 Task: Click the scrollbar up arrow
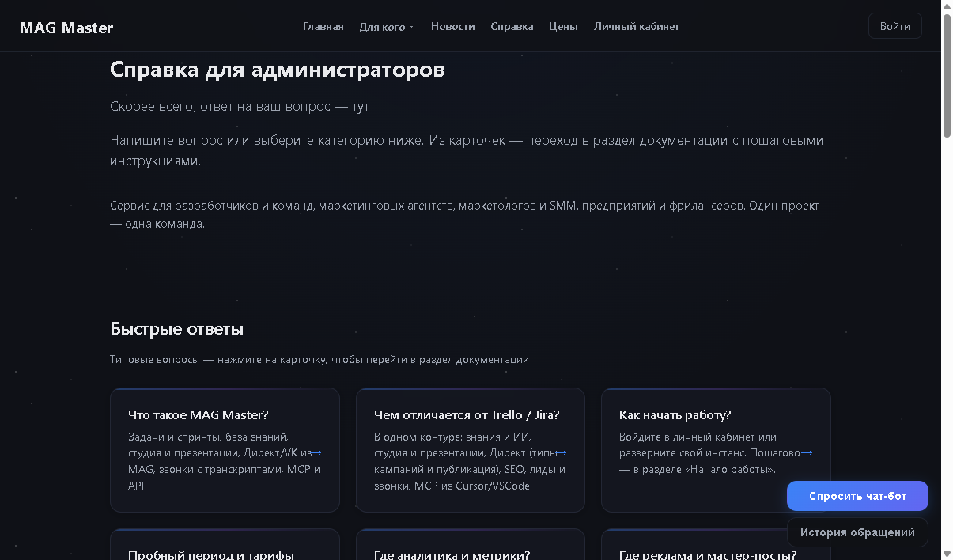[947, 6]
